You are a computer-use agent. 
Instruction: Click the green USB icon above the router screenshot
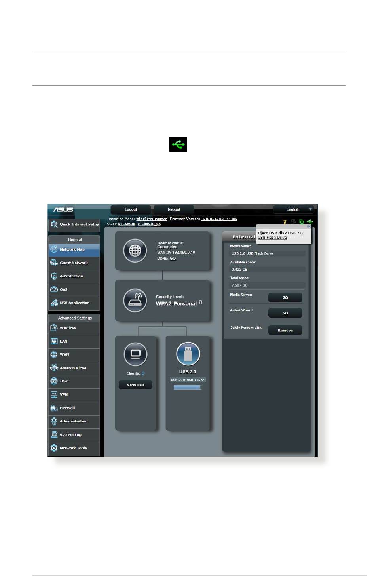[x=178, y=145]
